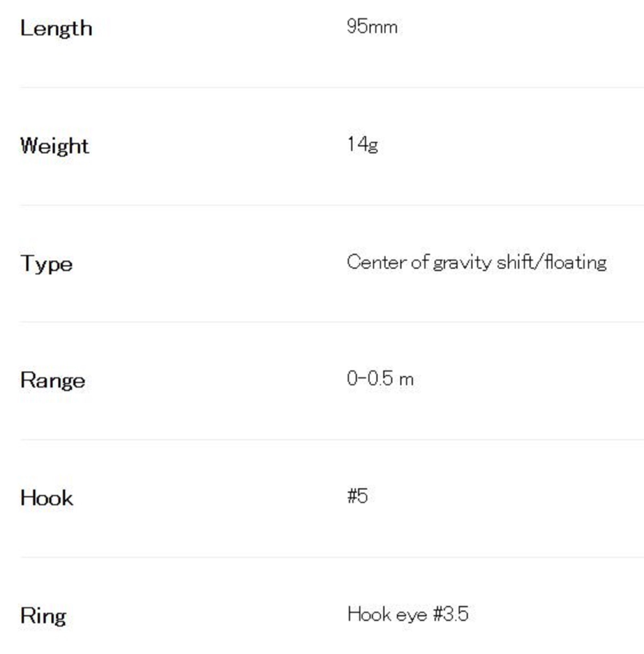Click the Range specification label
Viewport: 644px width, 654px height.
click(53, 381)
